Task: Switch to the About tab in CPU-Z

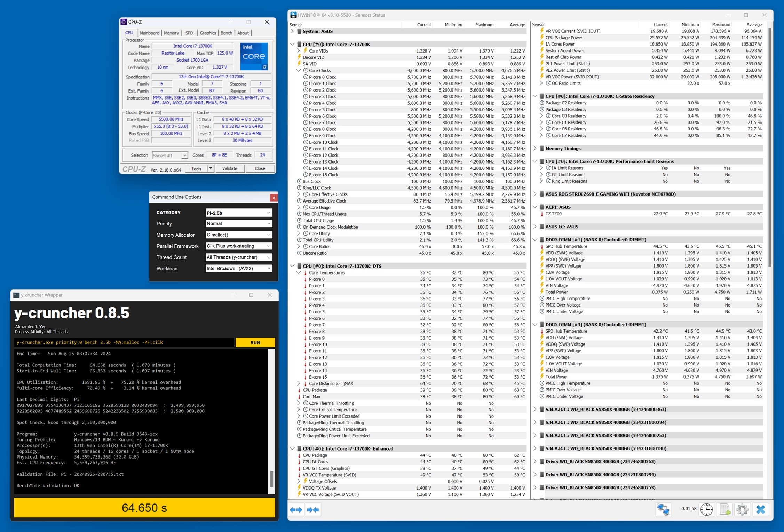Action: [243, 33]
